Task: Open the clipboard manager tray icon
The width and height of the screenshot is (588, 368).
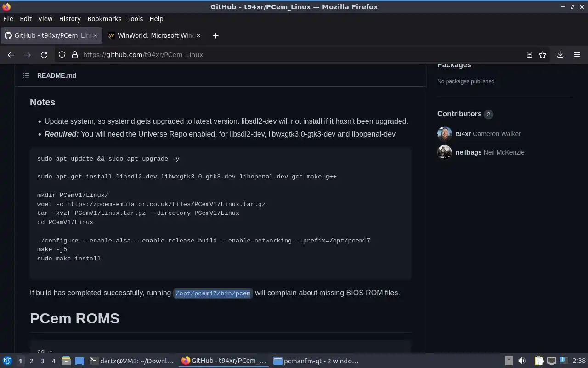Action: click(x=539, y=361)
